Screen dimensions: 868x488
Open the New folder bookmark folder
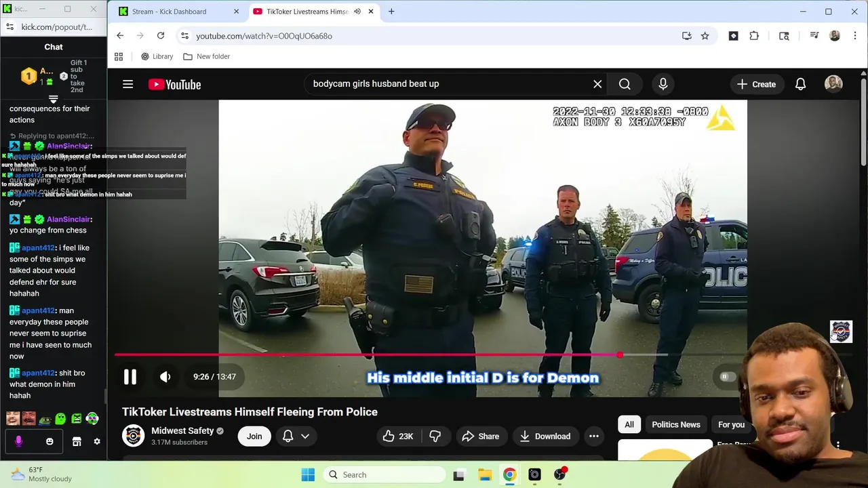207,57
